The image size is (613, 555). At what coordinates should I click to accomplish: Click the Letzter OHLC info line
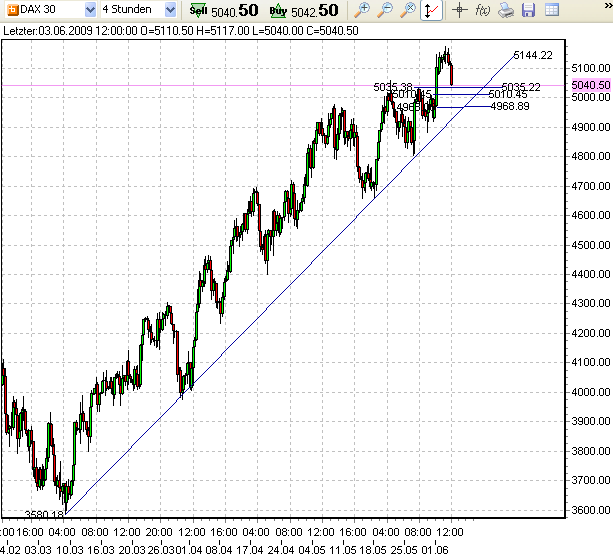181,31
